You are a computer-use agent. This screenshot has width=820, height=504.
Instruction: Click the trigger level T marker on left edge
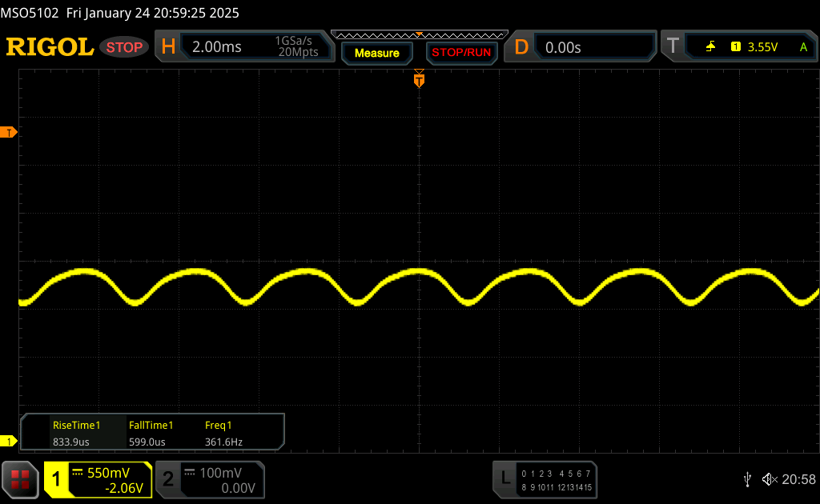[8, 133]
